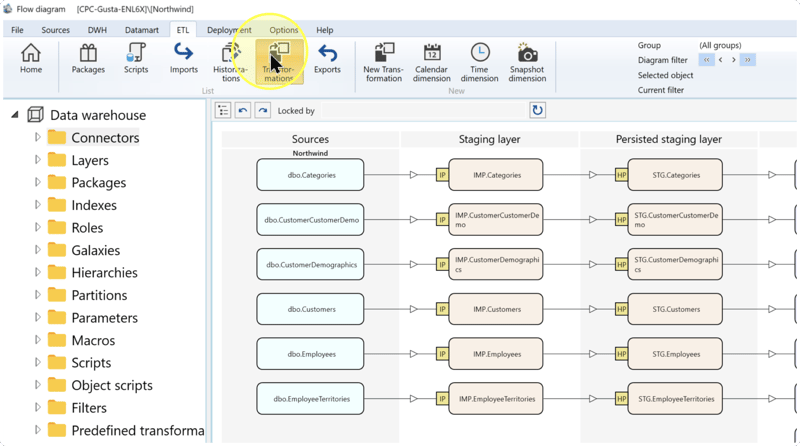Screen dimensions: 800x446
Task: Click HP badge of STG.Employees
Action: pyautogui.click(x=621, y=354)
